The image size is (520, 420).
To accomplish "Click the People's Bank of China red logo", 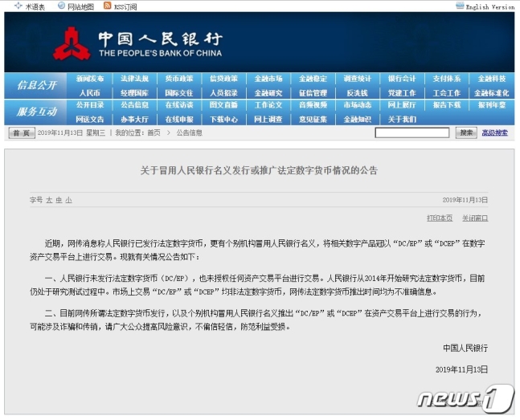I will tap(72, 43).
